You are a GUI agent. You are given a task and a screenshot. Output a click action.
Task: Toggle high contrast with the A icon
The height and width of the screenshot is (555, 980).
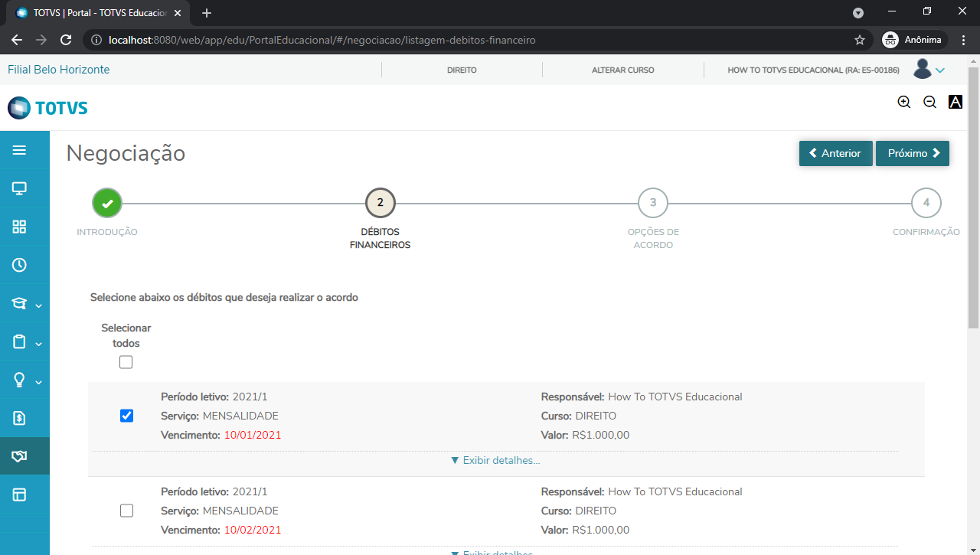(x=955, y=102)
